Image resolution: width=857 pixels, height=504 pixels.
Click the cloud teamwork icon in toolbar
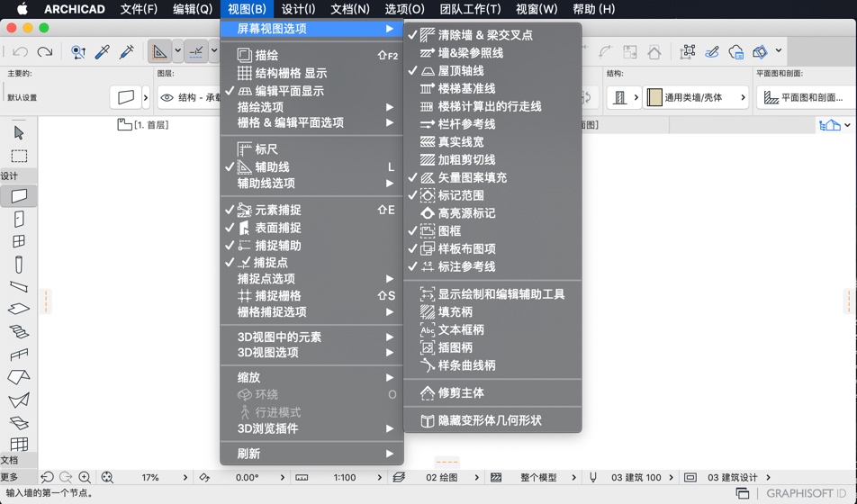pyautogui.click(x=735, y=52)
